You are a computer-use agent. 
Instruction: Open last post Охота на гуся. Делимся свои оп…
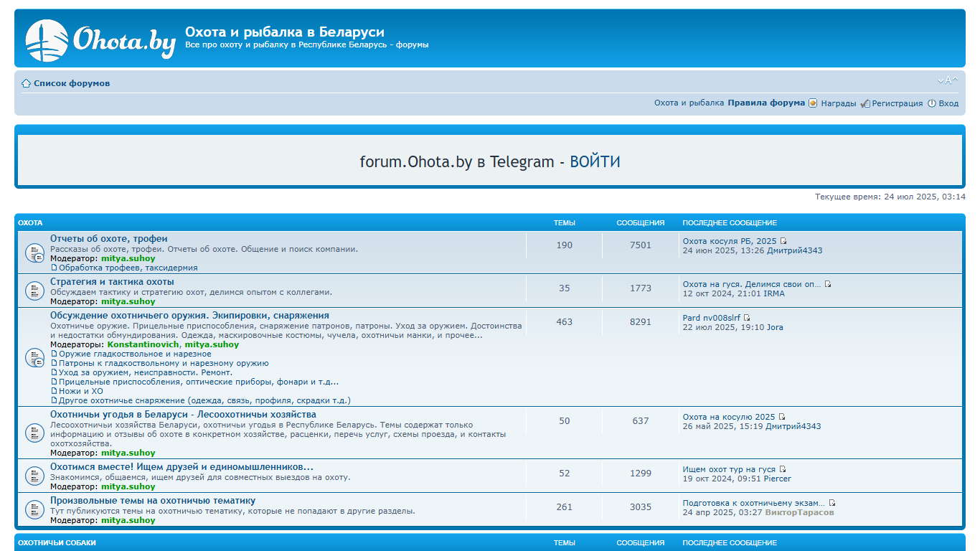752,284
